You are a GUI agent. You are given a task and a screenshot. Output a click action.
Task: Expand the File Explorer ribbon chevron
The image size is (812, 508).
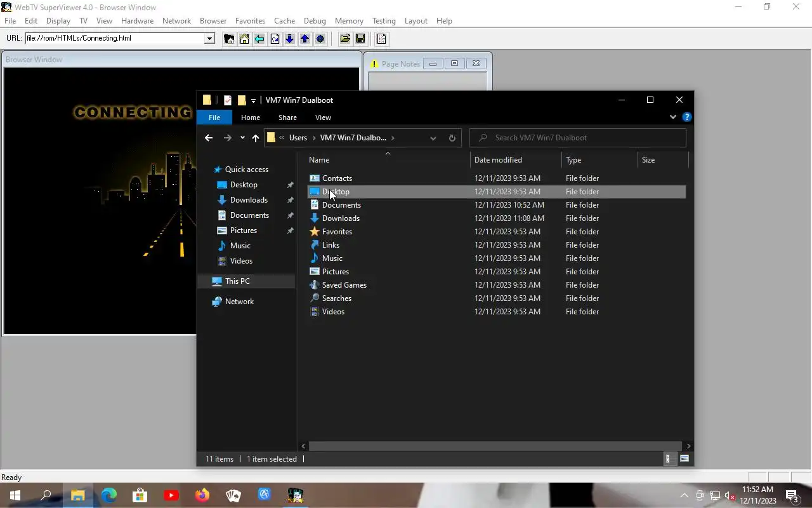point(673,117)
